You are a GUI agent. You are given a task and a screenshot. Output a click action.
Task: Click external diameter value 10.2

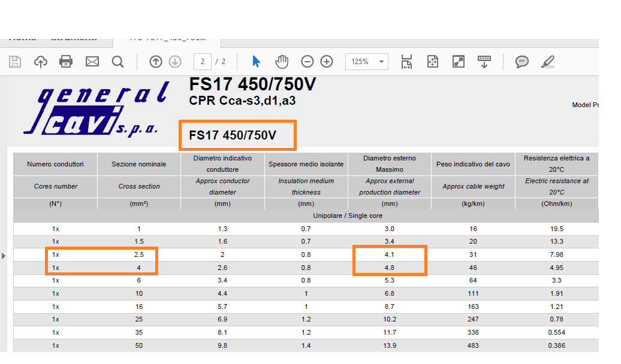pos(390,319)
